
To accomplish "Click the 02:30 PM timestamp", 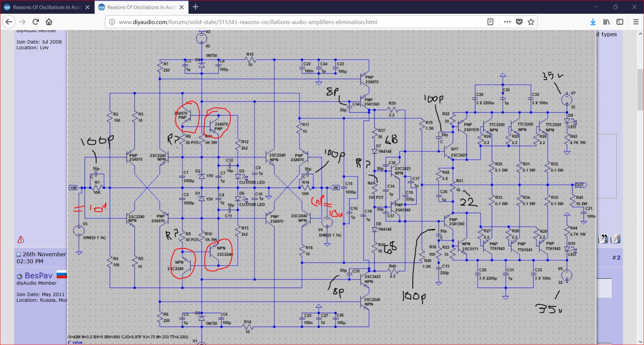I will pos(30,261).
